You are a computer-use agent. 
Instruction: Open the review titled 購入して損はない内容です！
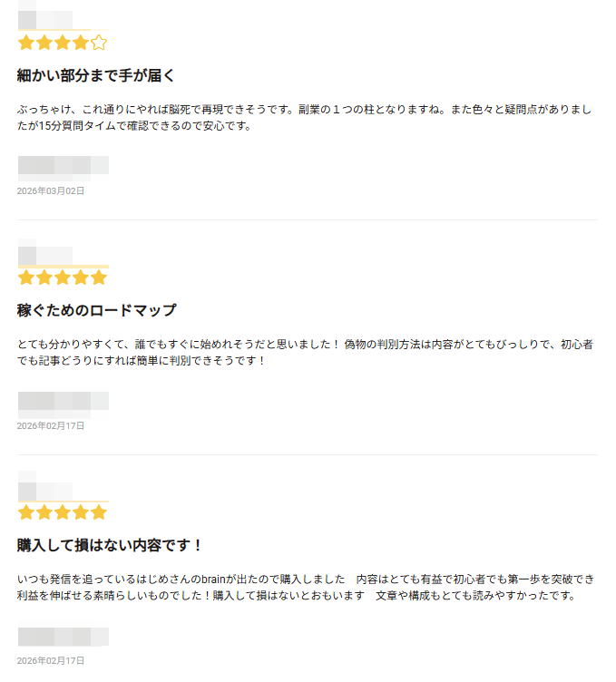[111, 545]
